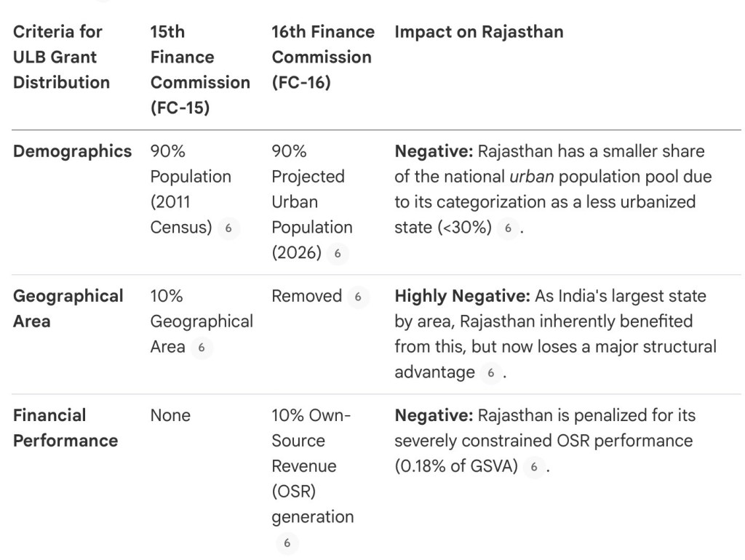The height and width of the screenshot is (560, 745).
Task: Click bold "Negative:" in Financial Performance row
Action: coord(434,415)
